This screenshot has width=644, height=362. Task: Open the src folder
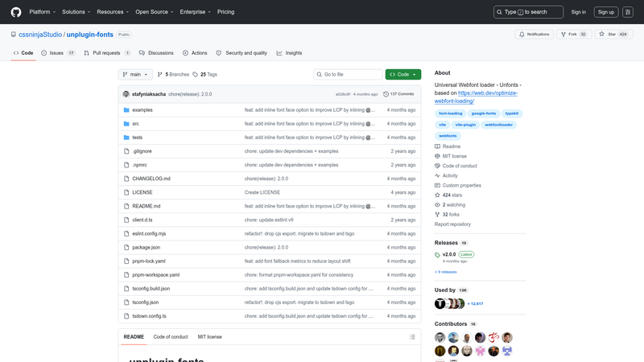coord(135,124)
